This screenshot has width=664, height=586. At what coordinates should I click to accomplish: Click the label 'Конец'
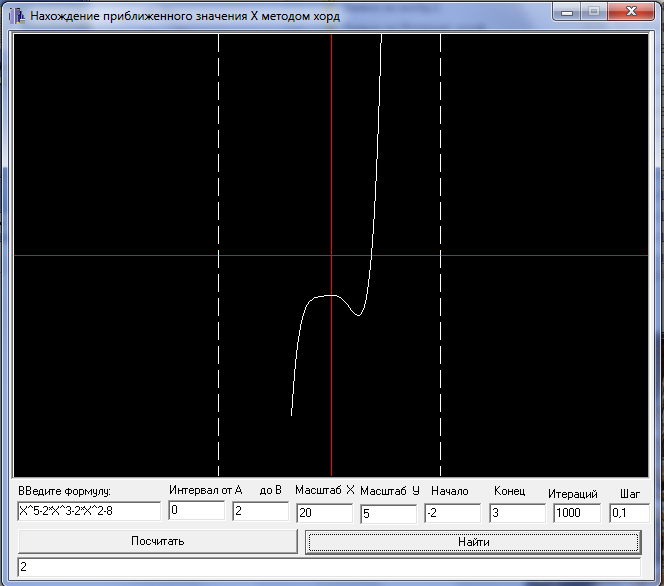coord(509,491)
